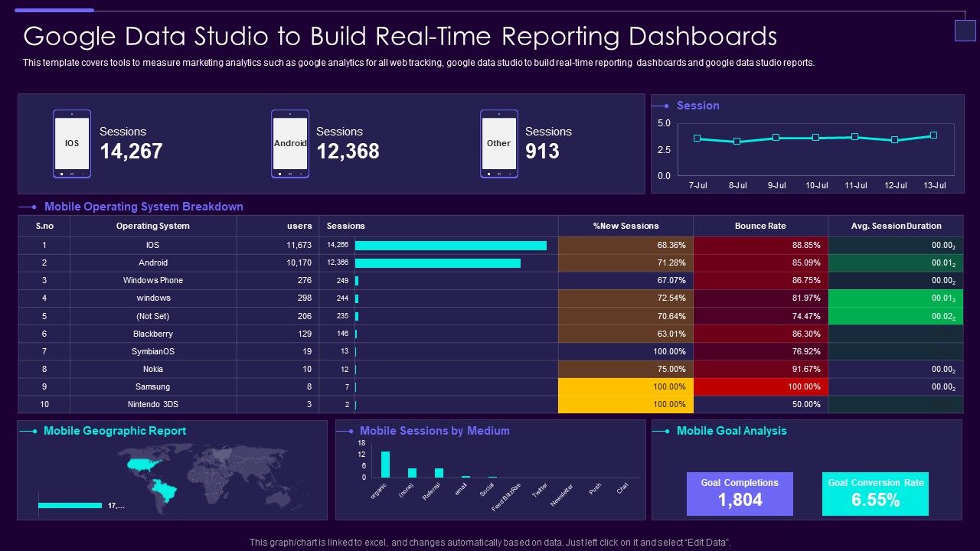Click the Android sessions bar
Image resolution: width=980 pixels, height=551 pixels.
click(x=438, y=262)
